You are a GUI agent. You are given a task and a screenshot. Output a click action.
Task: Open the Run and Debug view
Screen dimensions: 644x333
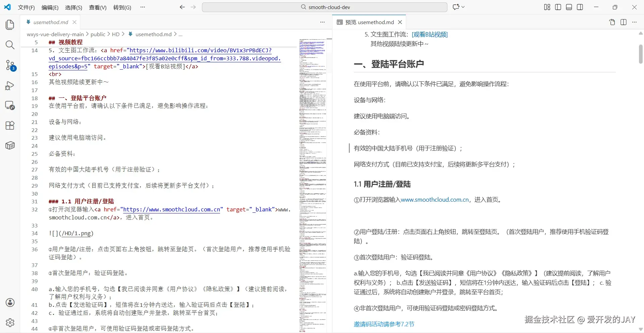pyautogui.click(x=10, y=85)
